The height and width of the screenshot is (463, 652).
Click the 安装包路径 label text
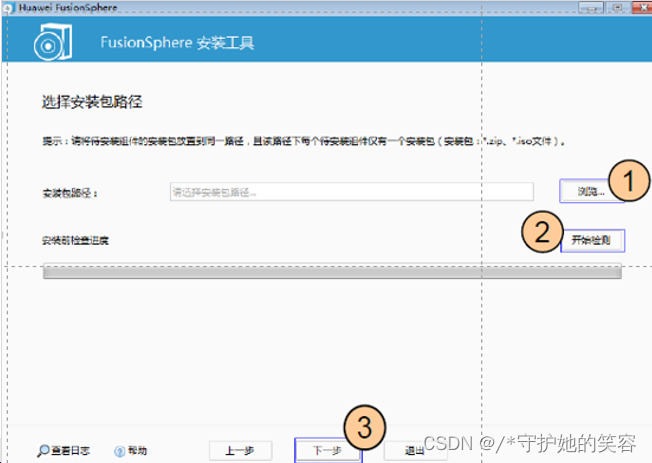tap(70, 193)
